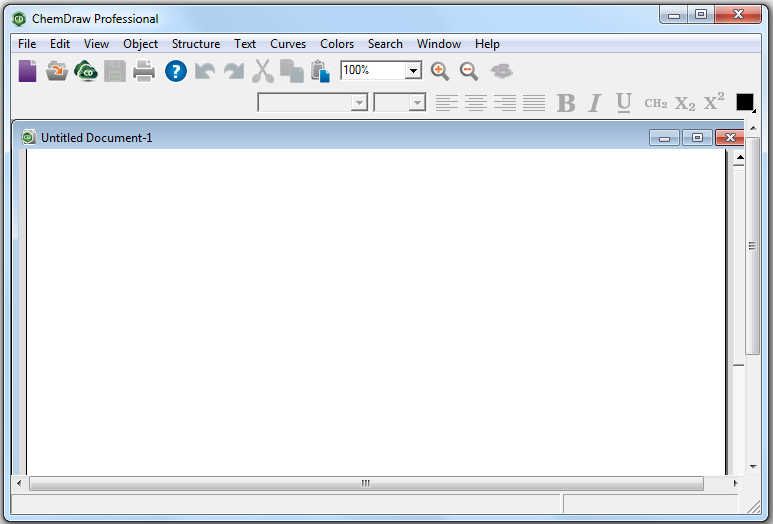Click the grayed floppy disk Save icon
Image resolution: width=773 pixels, height=524 pixels.
115,71
